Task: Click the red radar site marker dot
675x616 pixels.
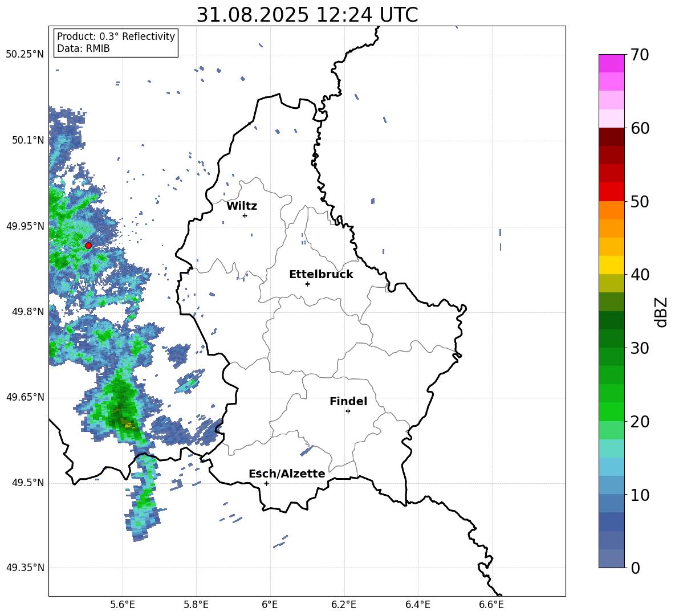Action: point(88,245)
